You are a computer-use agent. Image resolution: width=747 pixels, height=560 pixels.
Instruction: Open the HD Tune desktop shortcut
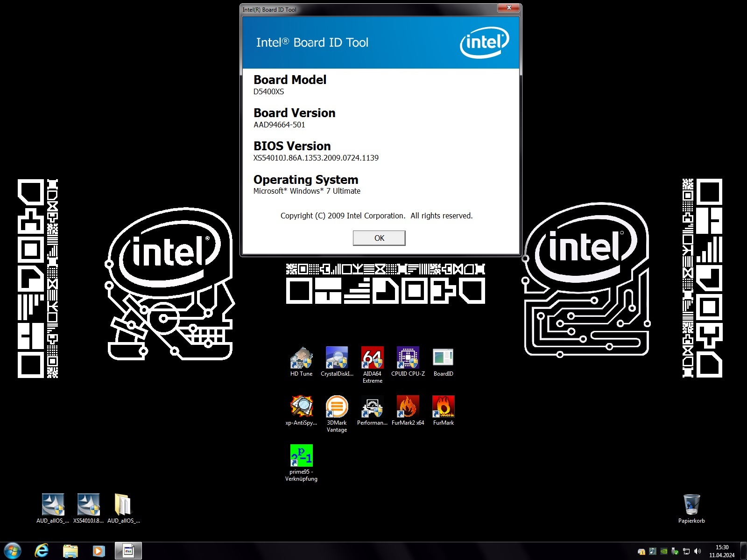click(x=301, y=358)
